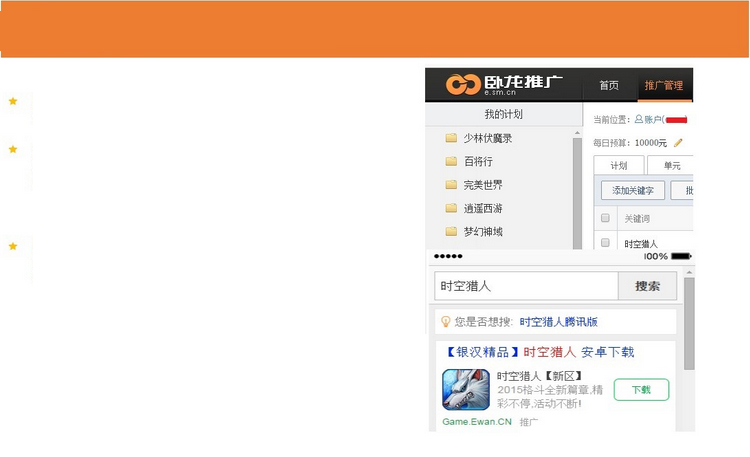Select the 逍遥西游 plan name

pos(483,208)
